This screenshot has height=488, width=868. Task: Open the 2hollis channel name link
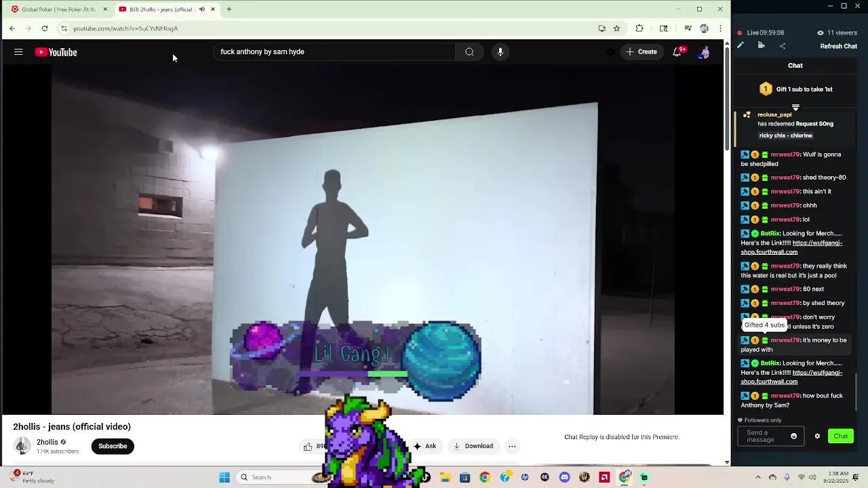point(47,442)
